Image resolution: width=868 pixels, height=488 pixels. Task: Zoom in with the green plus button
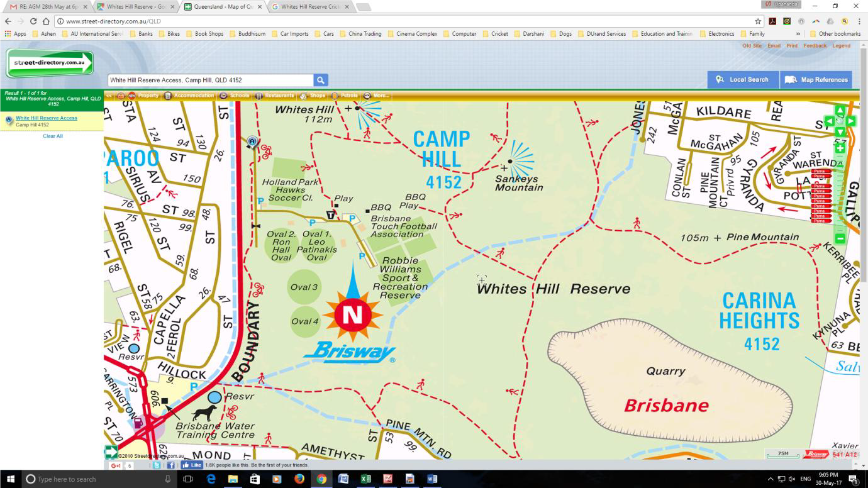click(840, 148)
